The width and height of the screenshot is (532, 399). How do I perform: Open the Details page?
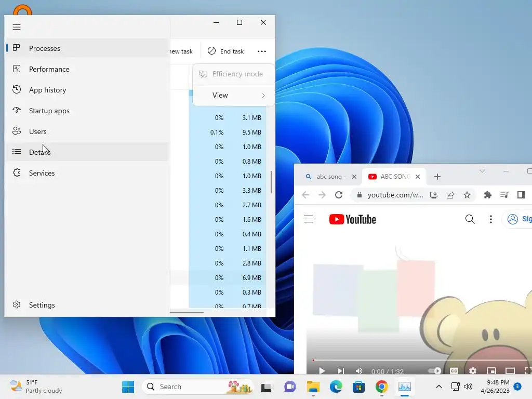[x=87, y=152]
